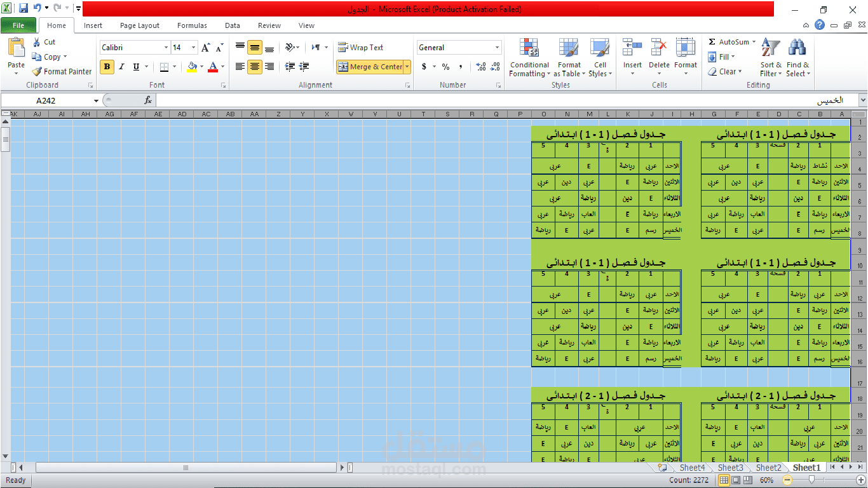This screenshot has height=488, width=868.
Task: Switch to Sheet3 at the bottom
Action: [x=730, y=468]
